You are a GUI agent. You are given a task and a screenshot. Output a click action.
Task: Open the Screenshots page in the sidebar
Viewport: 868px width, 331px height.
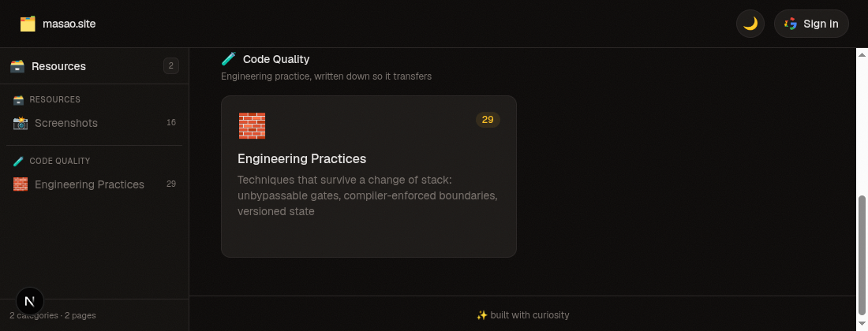point(94,123)
